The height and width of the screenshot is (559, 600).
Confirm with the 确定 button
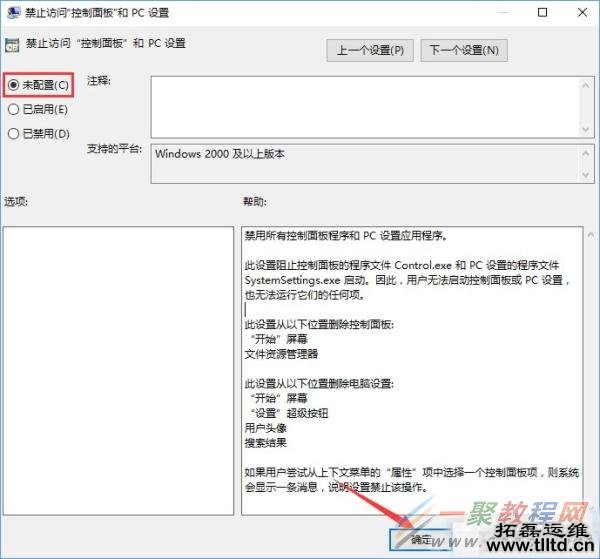[421, 539]
